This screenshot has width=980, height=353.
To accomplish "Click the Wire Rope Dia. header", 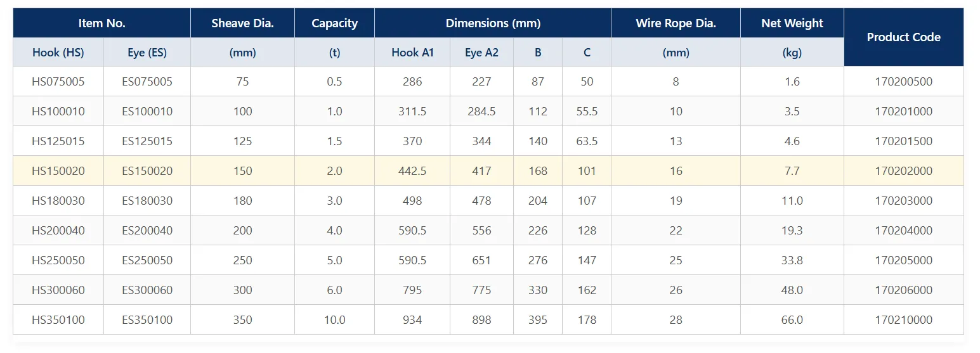I will (676, 23).
